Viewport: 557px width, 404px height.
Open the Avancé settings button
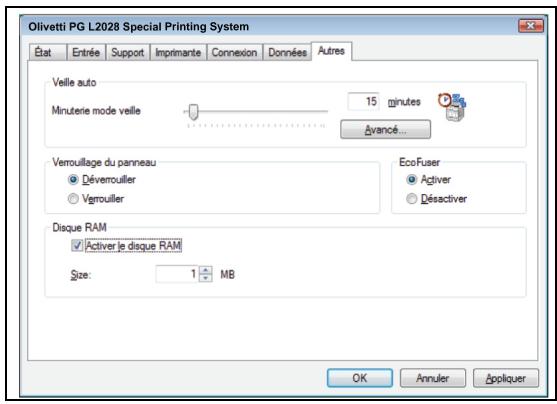coord(385,129)
